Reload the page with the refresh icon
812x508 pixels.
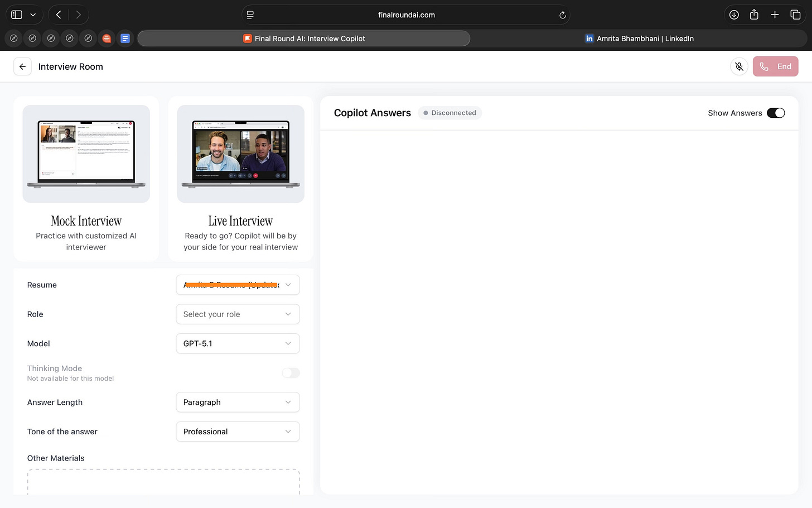coord(562,15)
